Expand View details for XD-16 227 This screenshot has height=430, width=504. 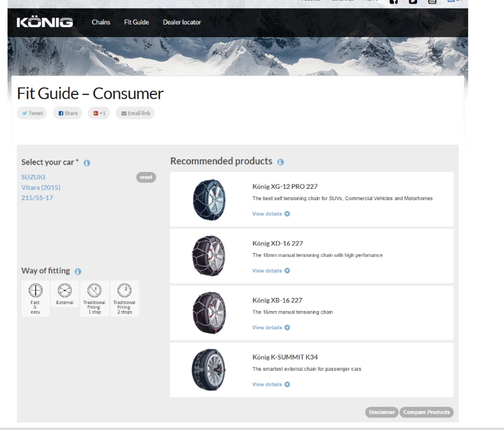271,270
